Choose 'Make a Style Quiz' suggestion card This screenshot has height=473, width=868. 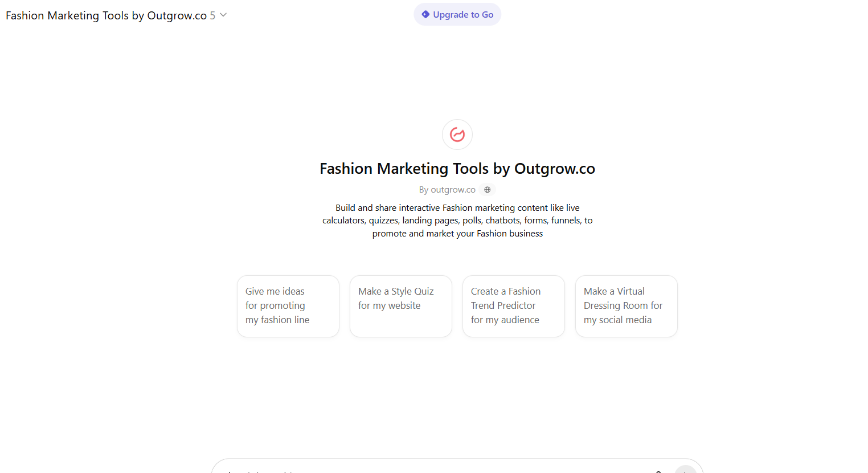(x=400, y=306)
